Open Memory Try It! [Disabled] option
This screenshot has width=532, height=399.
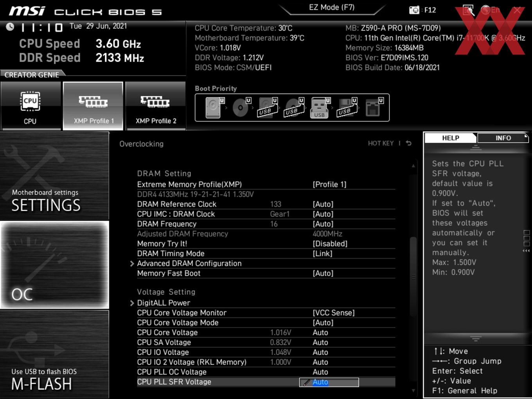click(330, 244)
